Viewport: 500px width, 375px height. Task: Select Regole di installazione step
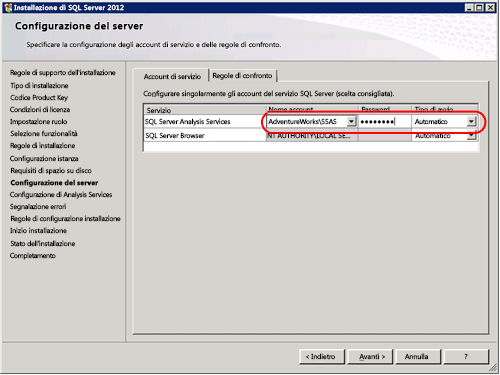[x=43, y=146]
